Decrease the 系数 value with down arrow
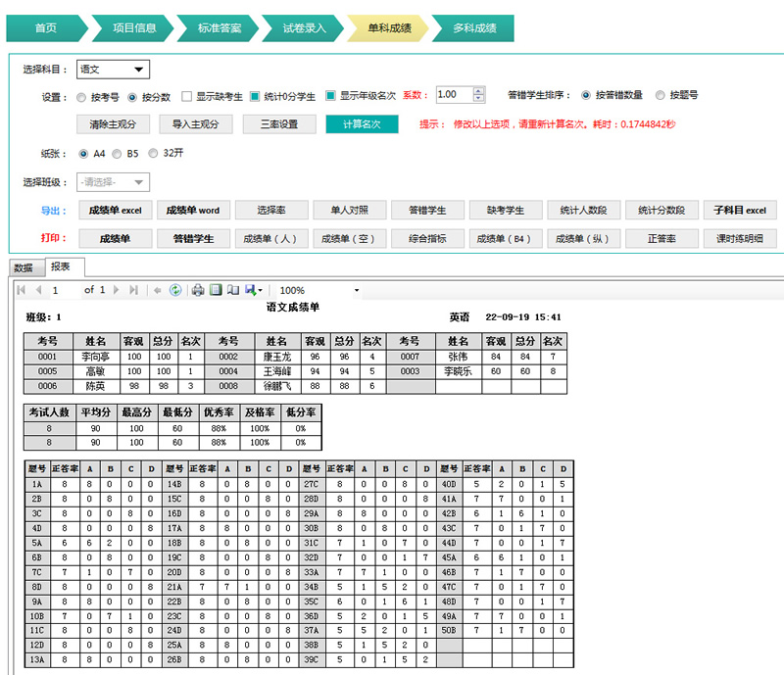 (479, 99)
